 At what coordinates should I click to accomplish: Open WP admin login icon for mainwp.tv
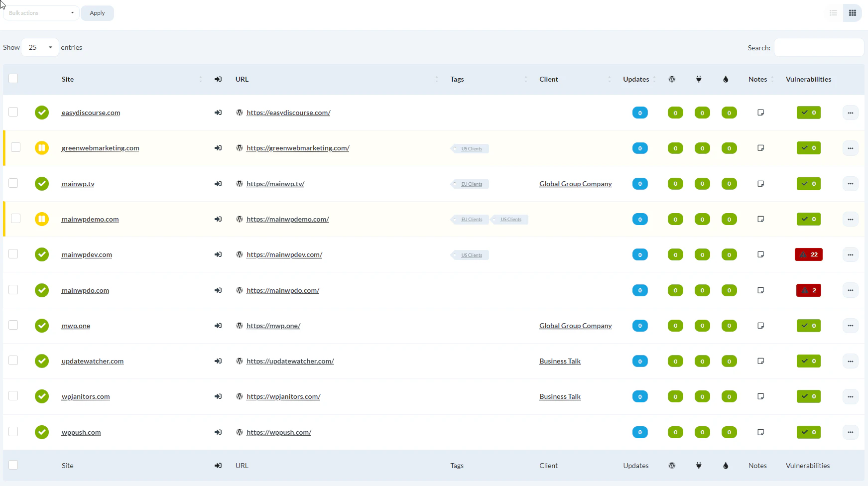coord(218,184)
